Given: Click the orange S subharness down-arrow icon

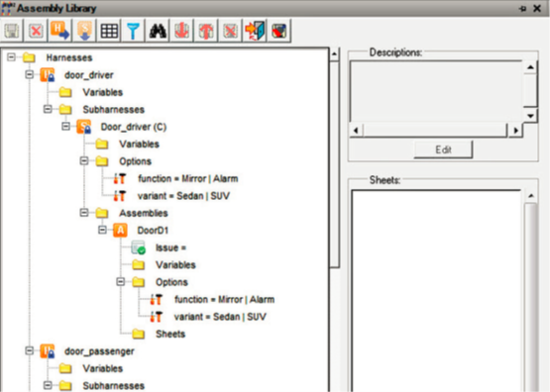Looking at the screenshot, I should (84, 31).
